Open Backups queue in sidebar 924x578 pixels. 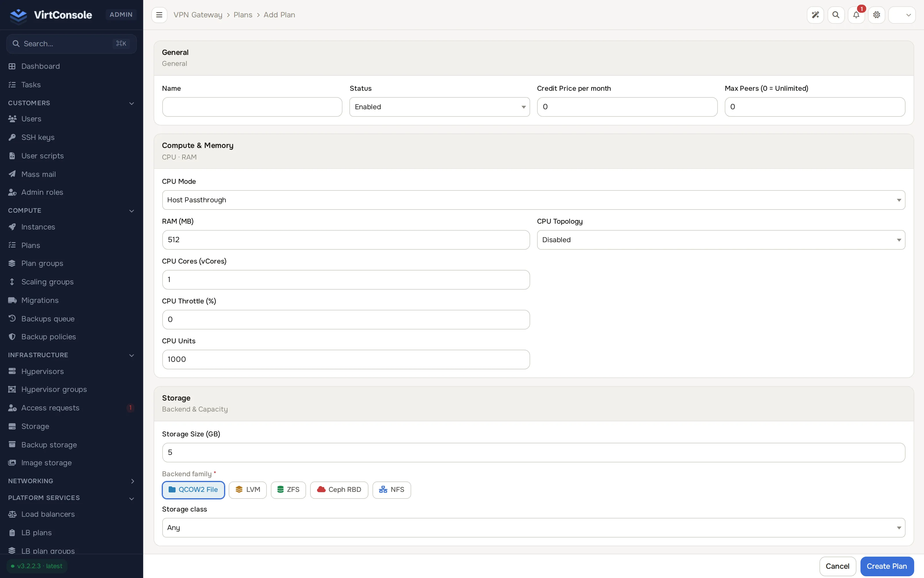[71, 319]
